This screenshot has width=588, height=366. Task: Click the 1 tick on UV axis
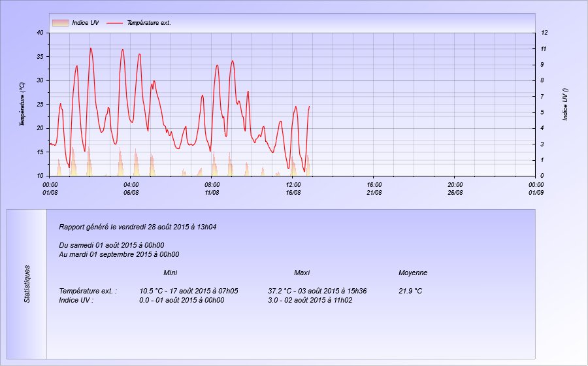pyautogui.click(x=542, y=160)
